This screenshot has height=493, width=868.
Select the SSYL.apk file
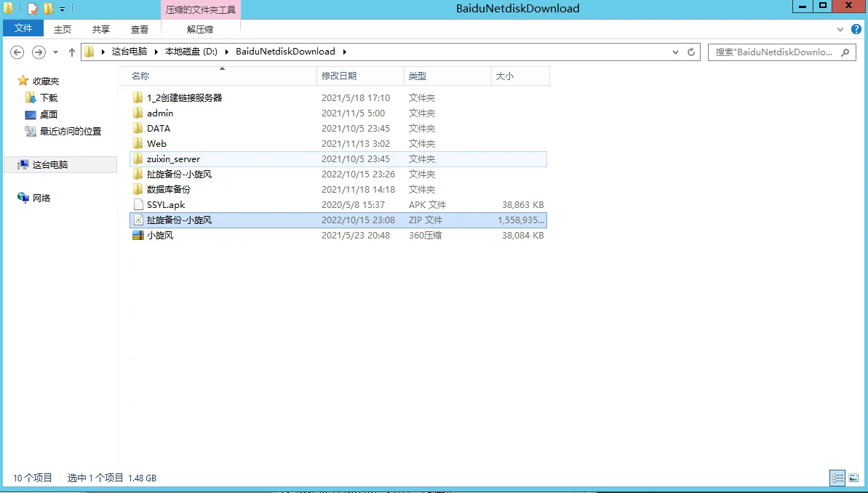click(166, 205)
